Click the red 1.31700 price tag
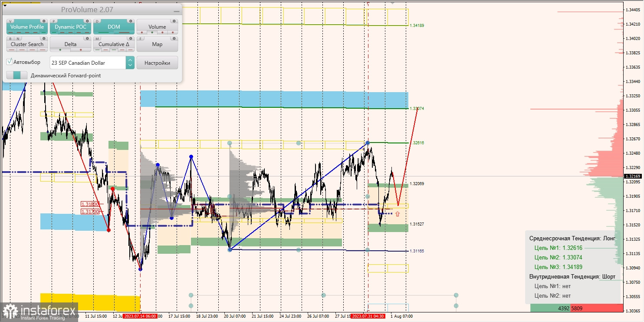The height and width of the screenshot is (322, 644). pyautogui.click(x=90, y=212)
